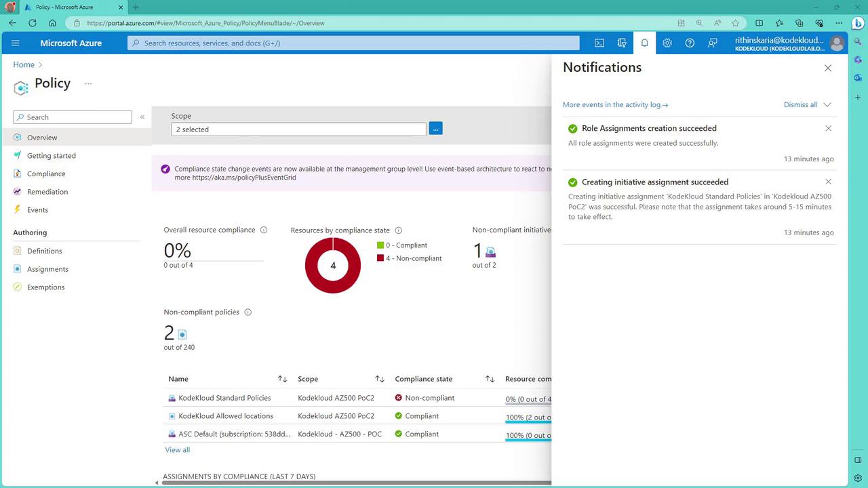Image resolution: width=868 pixels, height=488 pixels.
Task: Collapse the left navigation menu
Action: [142, 117]
